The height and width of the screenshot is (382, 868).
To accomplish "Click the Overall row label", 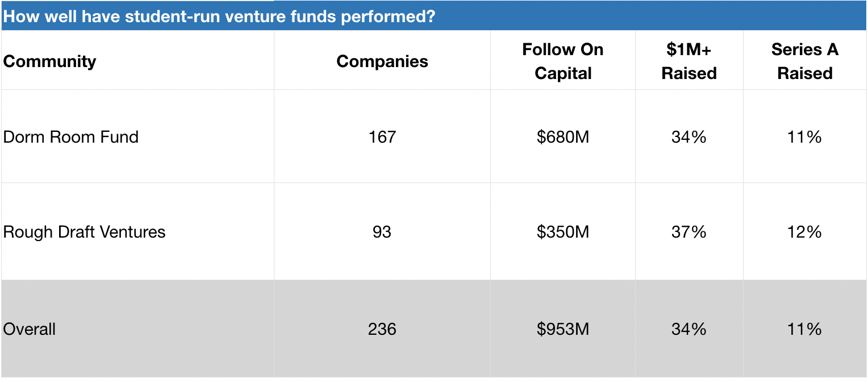I will click(x=30, y=329).
